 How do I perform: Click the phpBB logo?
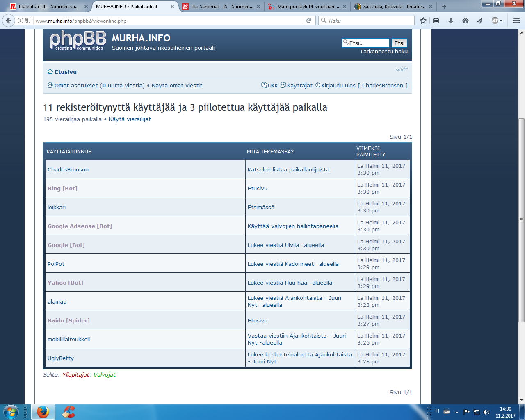click(x=78, y=41)
